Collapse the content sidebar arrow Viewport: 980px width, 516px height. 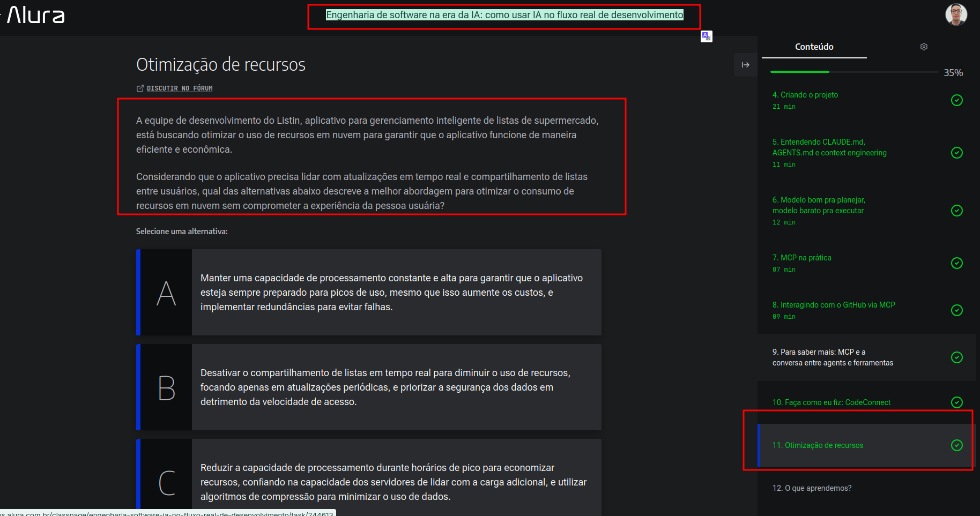(x=745, y=65)
